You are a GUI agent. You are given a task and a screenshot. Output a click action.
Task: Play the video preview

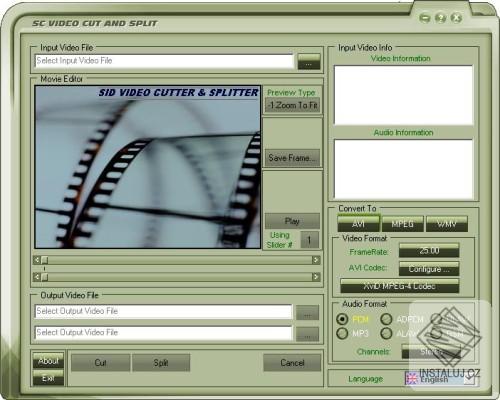click(x=292, y=221)
